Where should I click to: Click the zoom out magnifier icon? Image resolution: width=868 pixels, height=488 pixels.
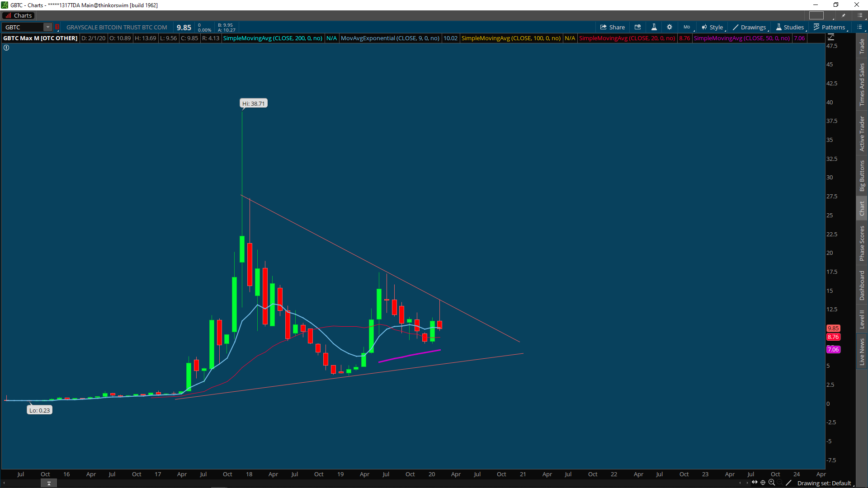point(780,483)
